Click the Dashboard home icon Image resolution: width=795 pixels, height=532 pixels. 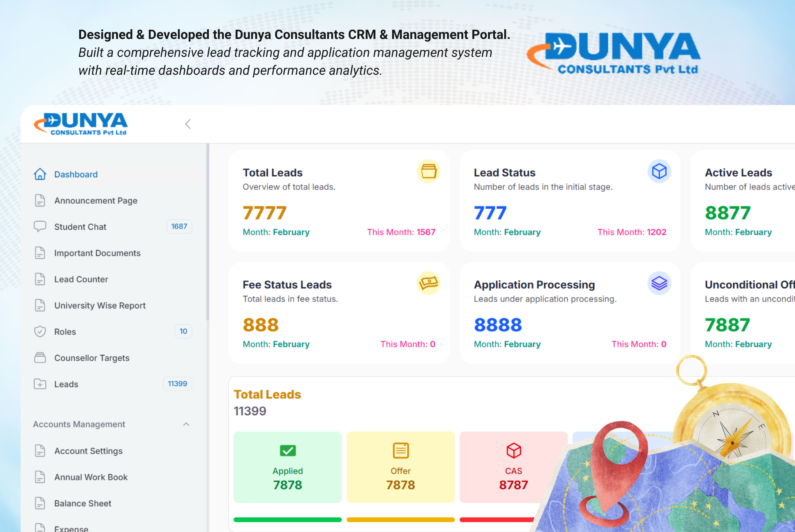click(40, 174)
